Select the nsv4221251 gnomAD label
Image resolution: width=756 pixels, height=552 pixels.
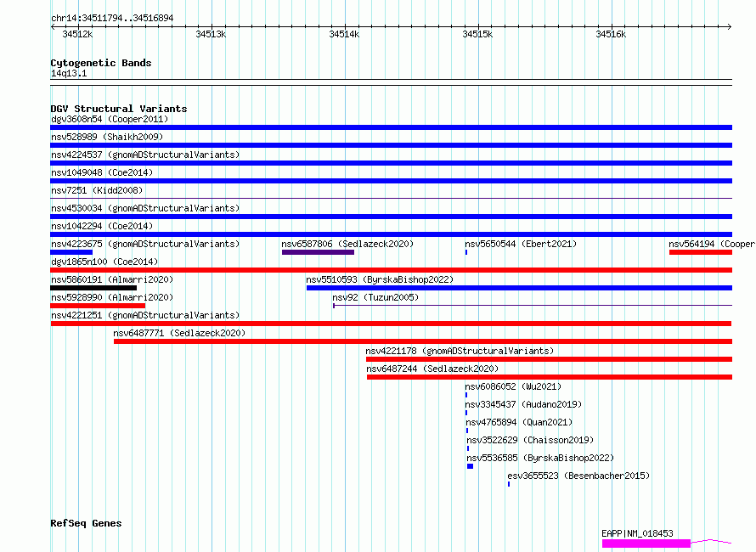click(x=145, y=315)
